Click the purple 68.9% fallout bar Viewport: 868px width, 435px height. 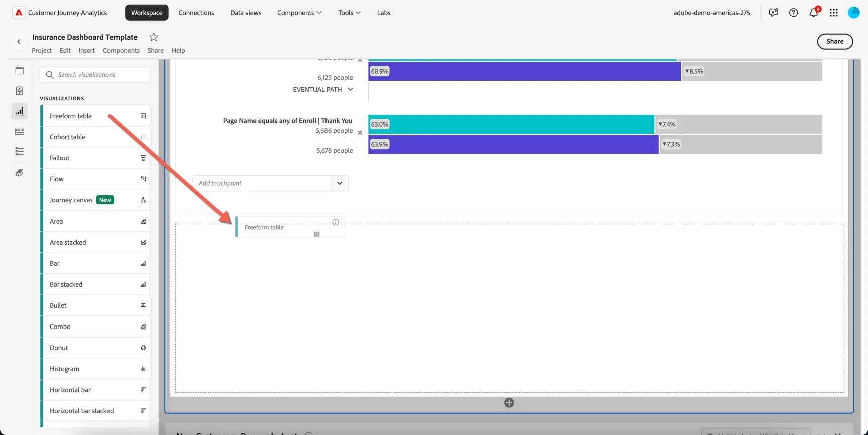click(525, 71)
